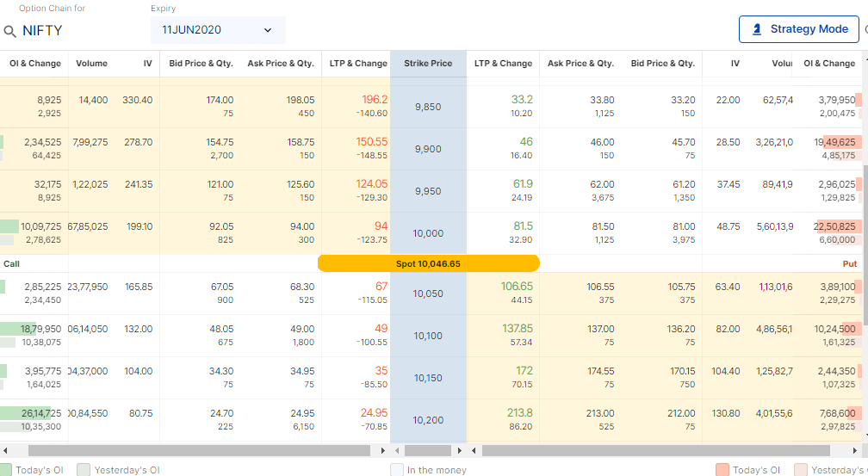Click the put-side horizontal scrollbar thumb
The height and width of the screenshot is (476, 868).
coord(656,450)
